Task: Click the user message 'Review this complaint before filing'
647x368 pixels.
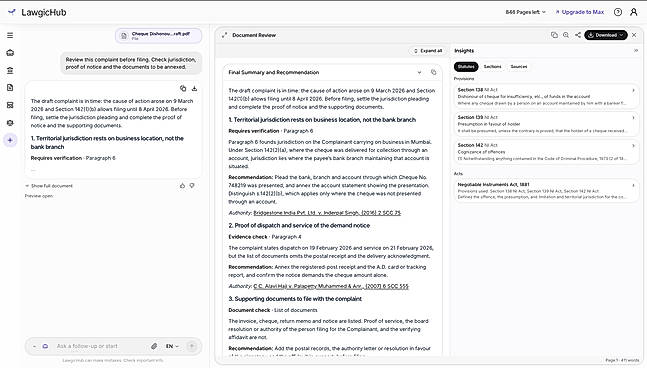Action: pos(131,63)
